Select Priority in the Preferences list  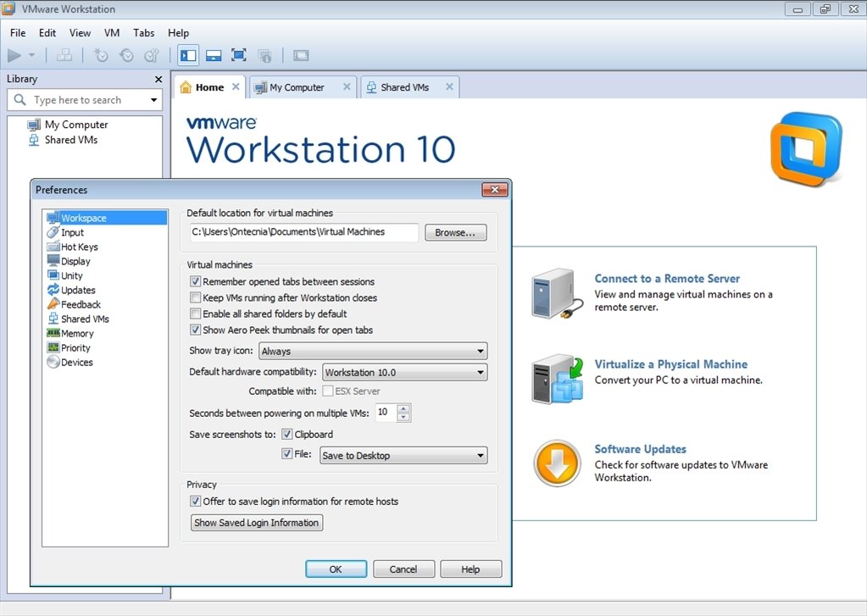click(69, 347)
